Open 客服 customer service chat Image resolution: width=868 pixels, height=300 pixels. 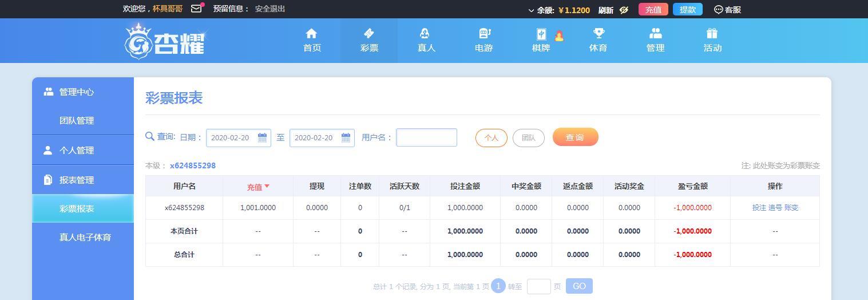[727, 9]
